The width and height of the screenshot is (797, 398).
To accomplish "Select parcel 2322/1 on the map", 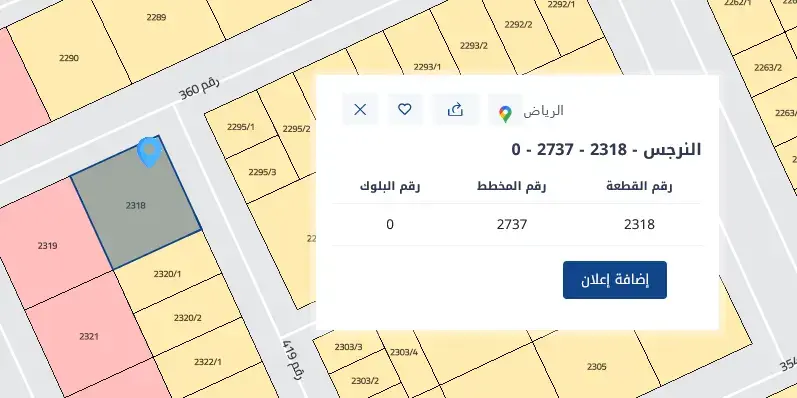I will (208, 362).
